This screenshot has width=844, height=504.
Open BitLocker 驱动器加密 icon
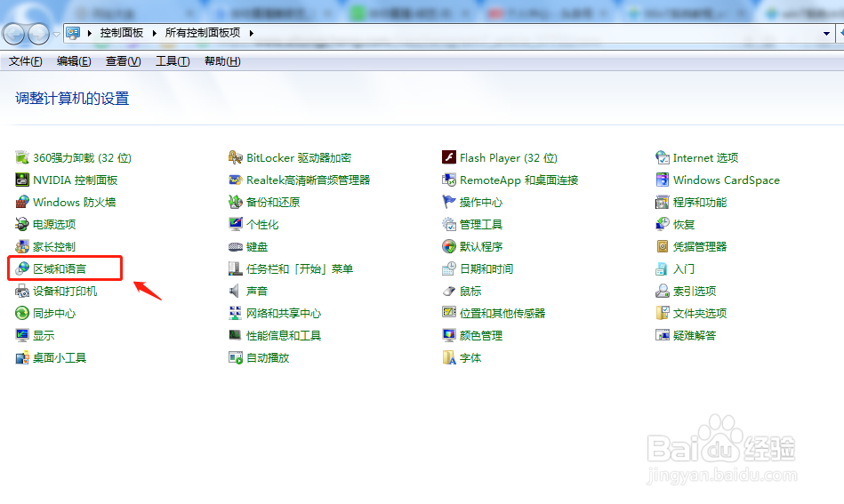point(235,157)
